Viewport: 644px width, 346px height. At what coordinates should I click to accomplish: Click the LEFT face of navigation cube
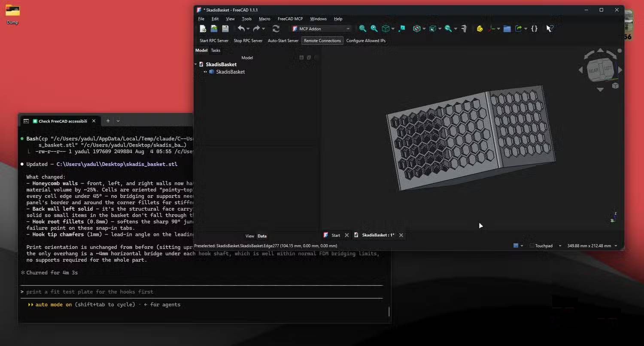(x=608, y=68)
